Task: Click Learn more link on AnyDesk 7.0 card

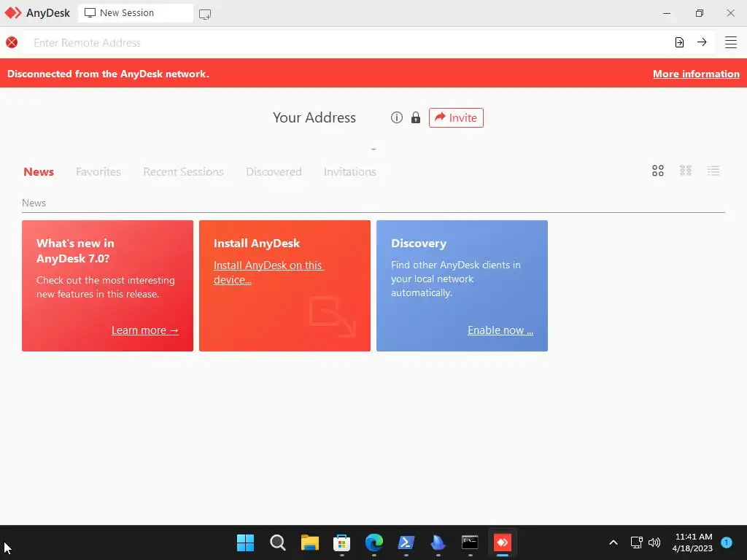Action: pyautogui.click(x=145, y=330)
